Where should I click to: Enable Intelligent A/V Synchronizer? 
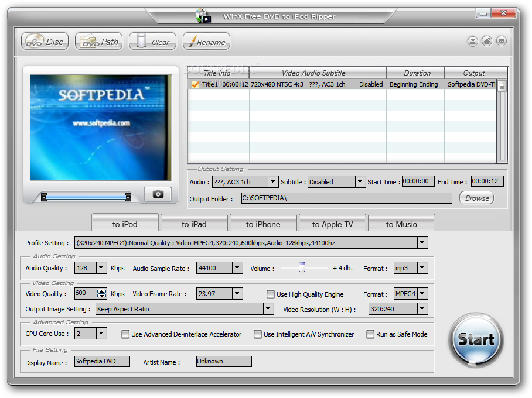(x=258, y=334)
